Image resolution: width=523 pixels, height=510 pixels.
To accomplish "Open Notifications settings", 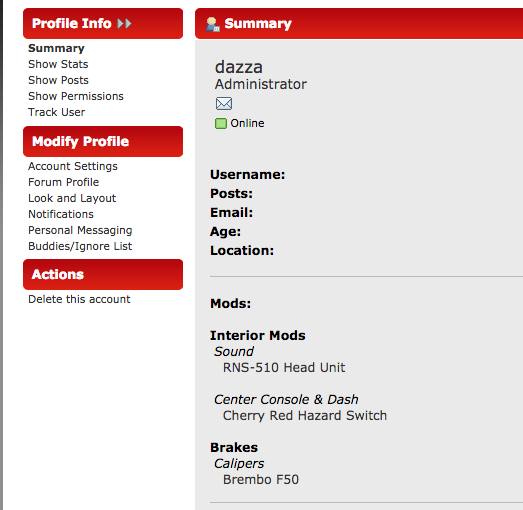I will pos(61,214).
